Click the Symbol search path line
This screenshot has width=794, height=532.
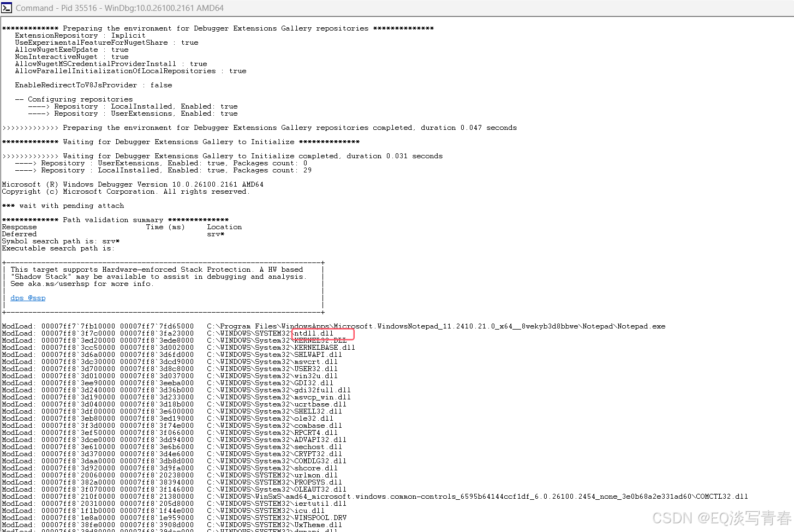pyautogui.click(x=61, y=241)
